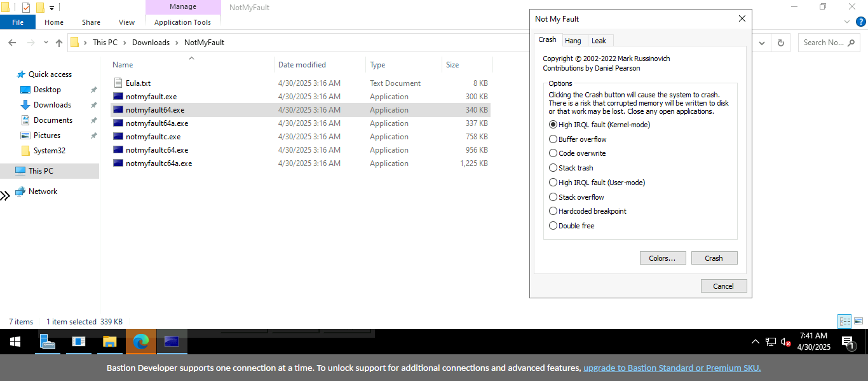Screen dimensions: 868x381
Task: Select the Buffer overflow radio option
Action: coord(553,139)
